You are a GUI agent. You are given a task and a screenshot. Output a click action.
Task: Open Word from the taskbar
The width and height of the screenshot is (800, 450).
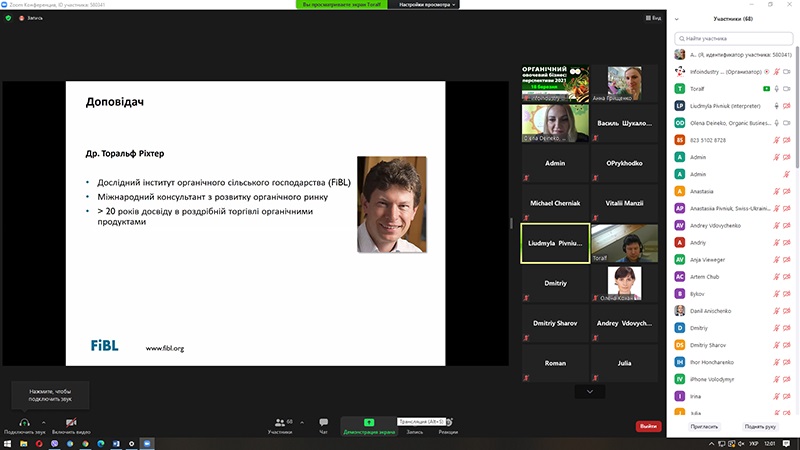[x=116, y=444]
